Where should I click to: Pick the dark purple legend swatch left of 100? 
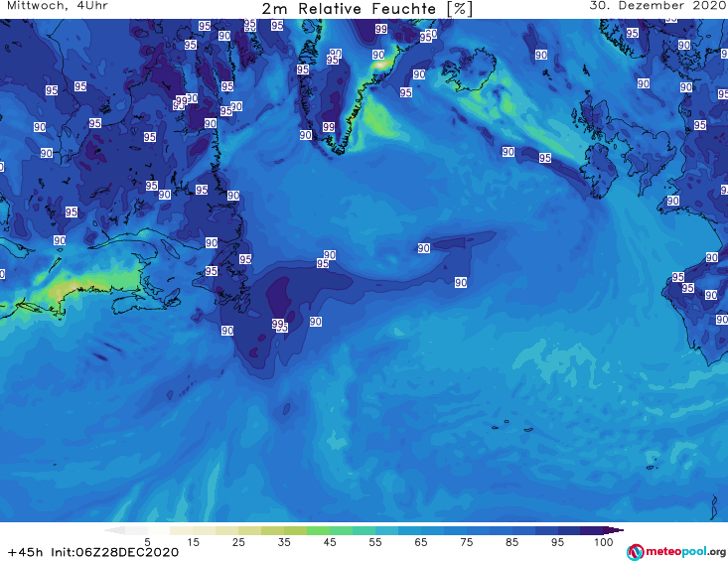click(592, 530)
